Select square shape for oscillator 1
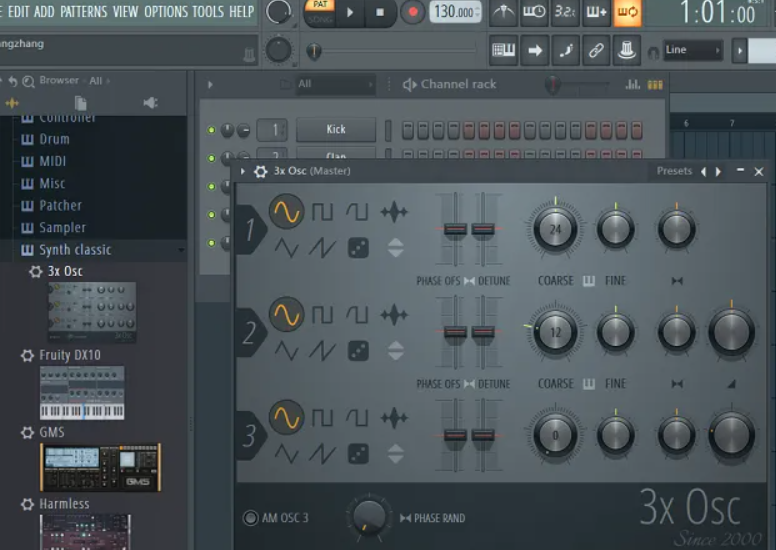The height and width of the screenshot is (550, 776). coord(322,212)
